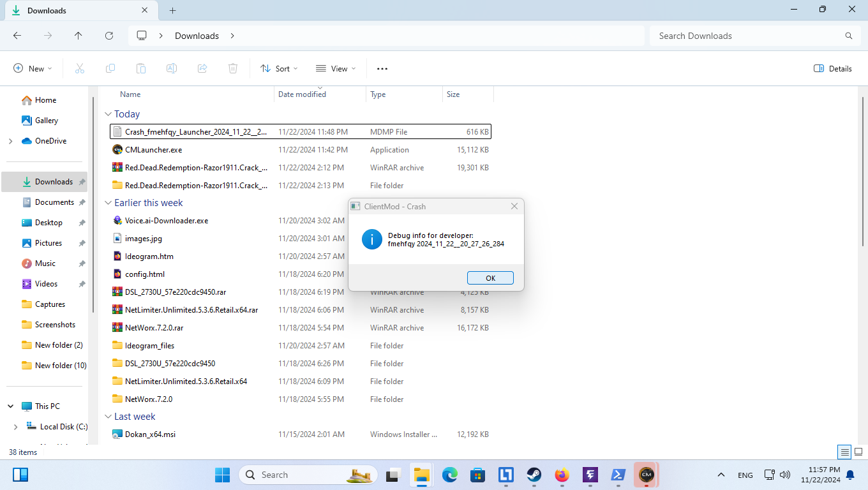Click the Refresh icon in the navigation bar
Viewport: 868px width, 490px height.
[109, 36]
